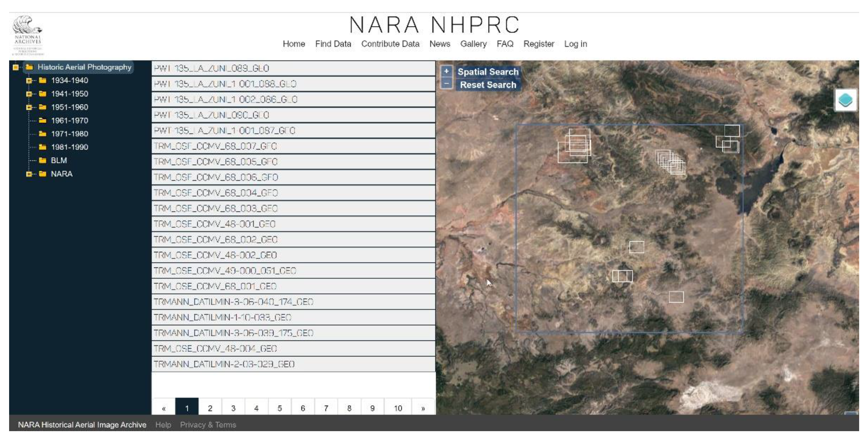Expand the NARA tree folder

click(x=29, y=174)
